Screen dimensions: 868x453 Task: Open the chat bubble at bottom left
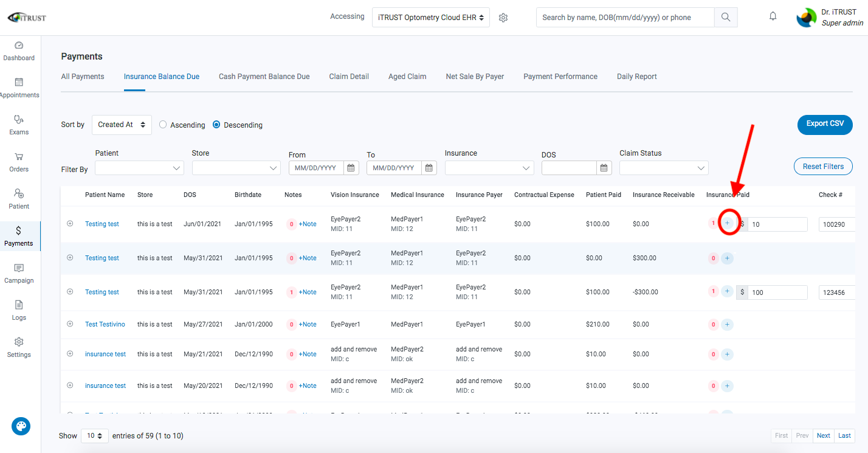(x=21, y=426)
